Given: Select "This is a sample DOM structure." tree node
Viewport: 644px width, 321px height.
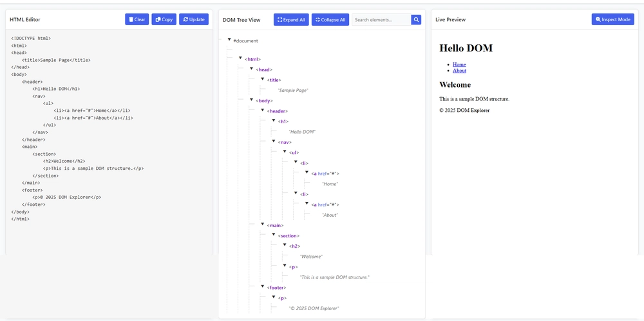Looking at the screenshot, I should tap(335, 277).
